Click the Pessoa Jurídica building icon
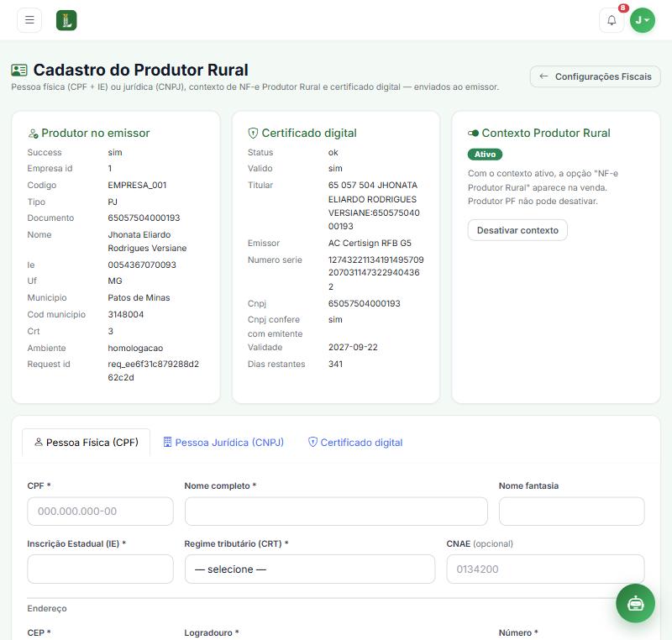Image resolution: width=672 pixels, height=640 pixels. tap(167, 442)
